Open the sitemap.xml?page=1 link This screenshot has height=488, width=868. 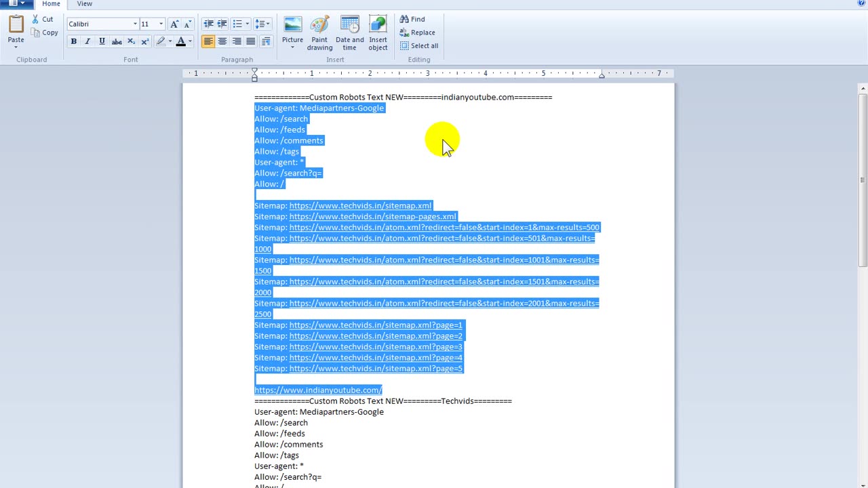(376, 325)
